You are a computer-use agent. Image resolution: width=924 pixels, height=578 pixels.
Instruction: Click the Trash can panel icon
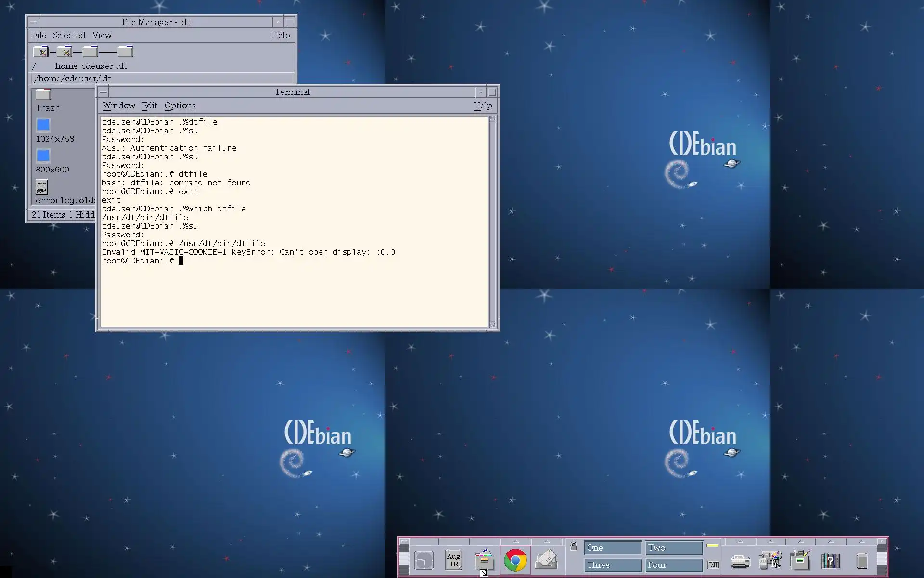tap(861, 561)
